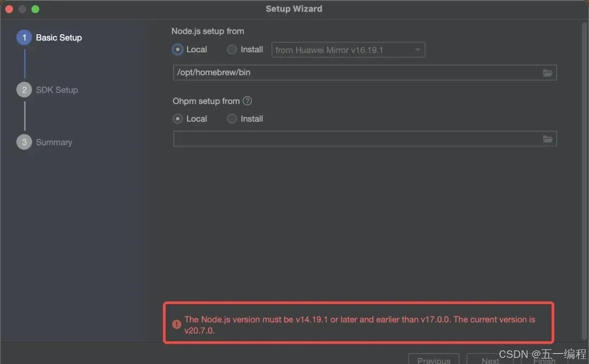Screen dimensions: 589x364
Task: Click the Node.js version error icon
Action: tap(177, 324)
